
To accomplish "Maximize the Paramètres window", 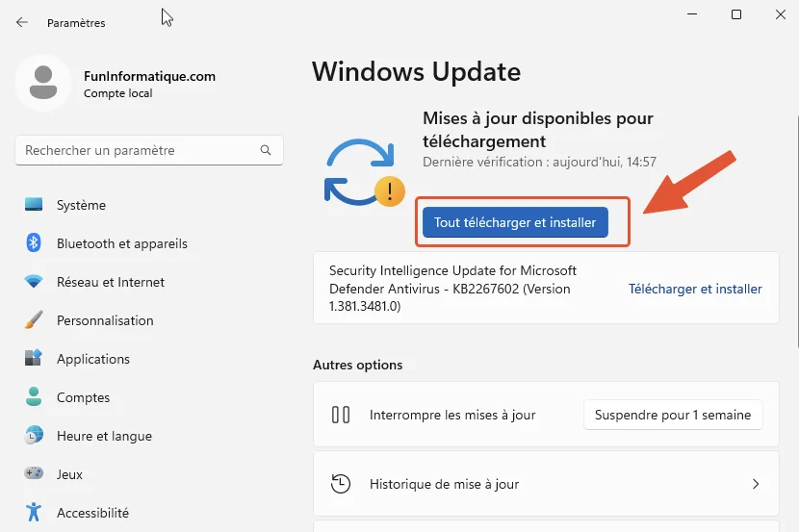I will click(x=736, y=14).
